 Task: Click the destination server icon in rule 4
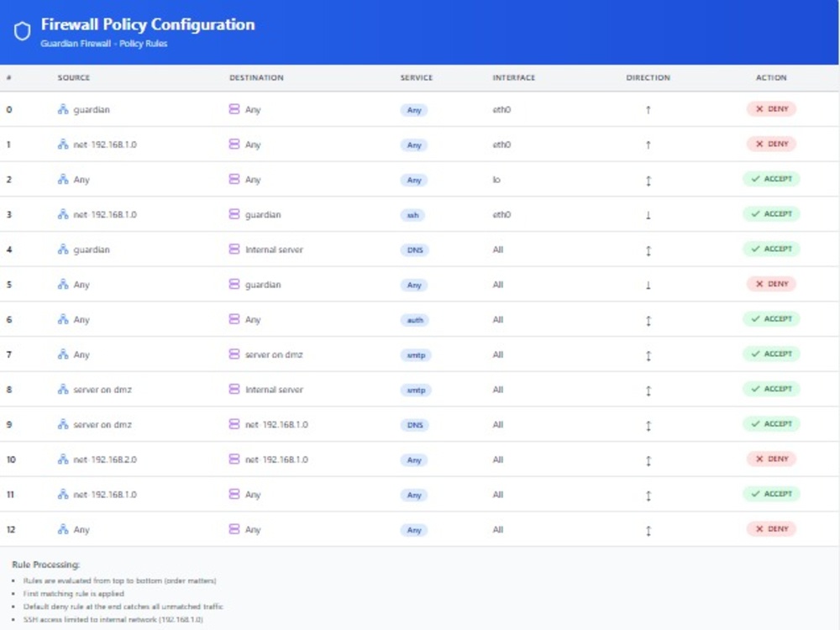click(234, 249)
